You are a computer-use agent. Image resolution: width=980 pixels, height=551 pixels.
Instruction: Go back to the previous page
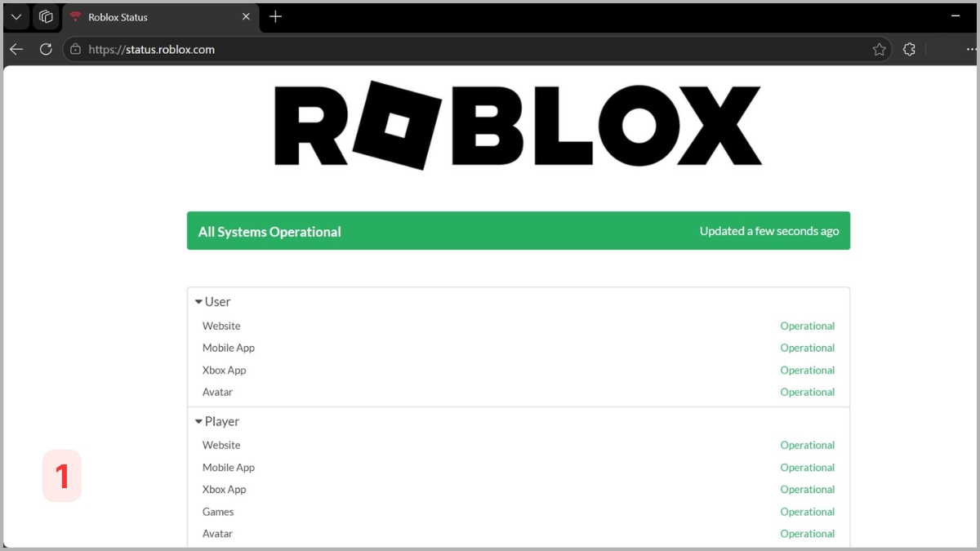(x=16, y=49)
